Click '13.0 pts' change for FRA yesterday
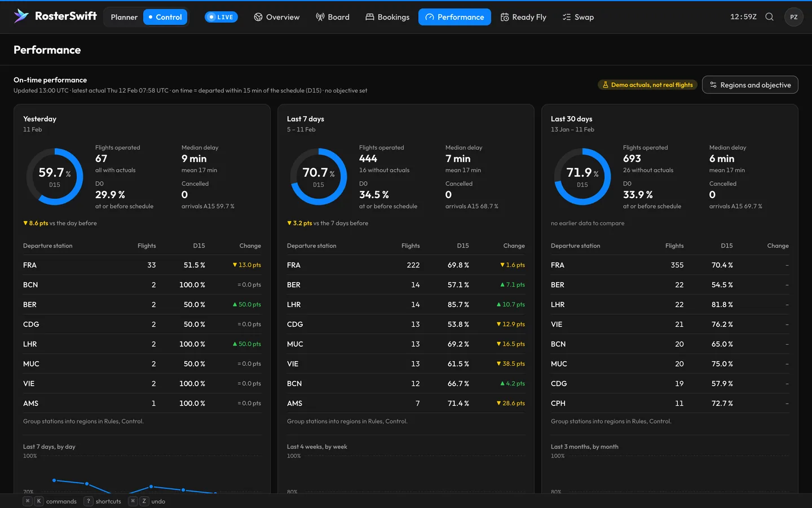The image size is (812, 508). coord(247,265)
